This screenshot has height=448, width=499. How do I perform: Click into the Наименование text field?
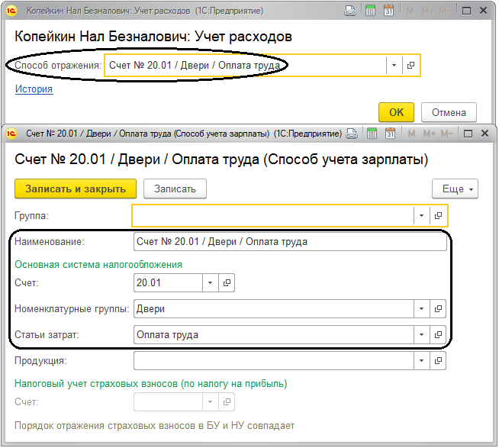[x=290, y=242]
